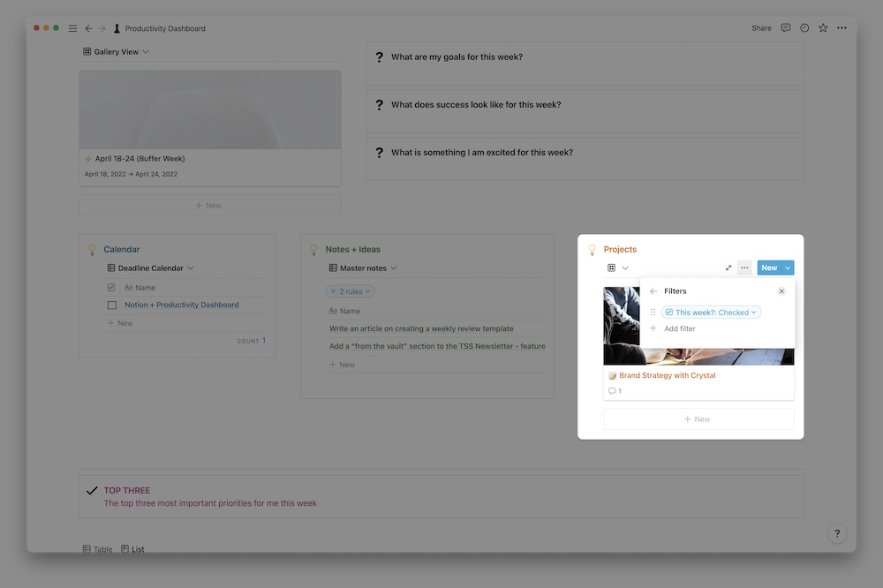
Task: Expand the Master notes view dropdown
Action: [x=363, y=268]
